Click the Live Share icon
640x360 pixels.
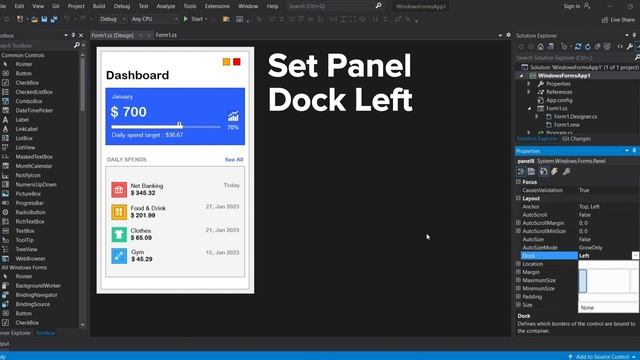605,20
